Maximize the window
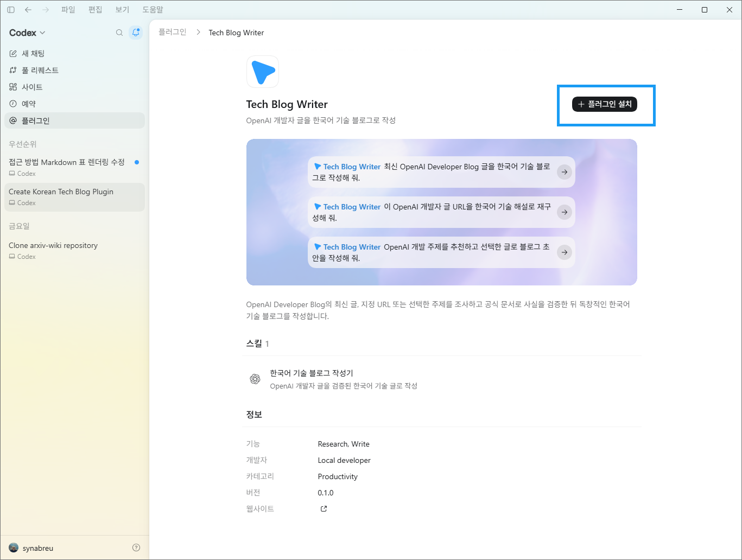Screen dimensions: 742x560 705,10
